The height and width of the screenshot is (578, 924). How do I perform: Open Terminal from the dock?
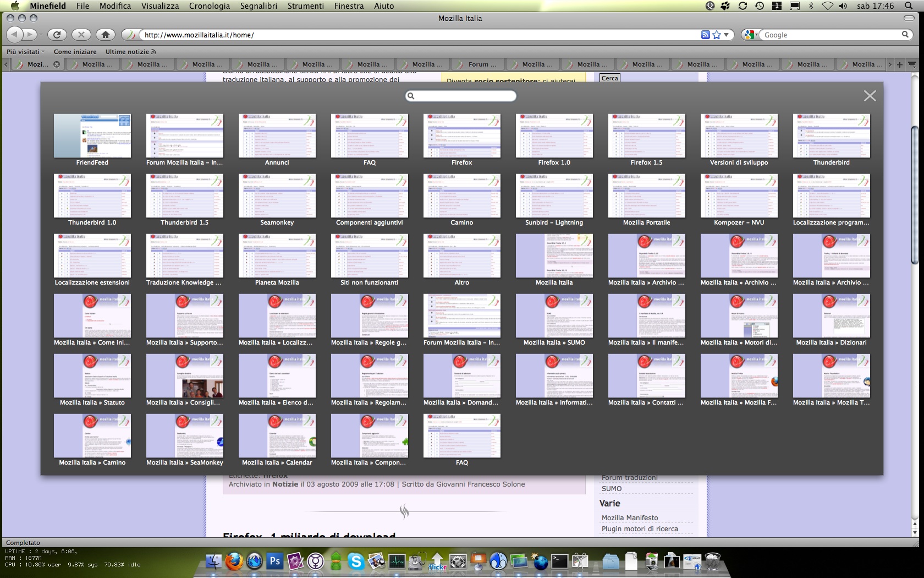[x=559, y=561]
